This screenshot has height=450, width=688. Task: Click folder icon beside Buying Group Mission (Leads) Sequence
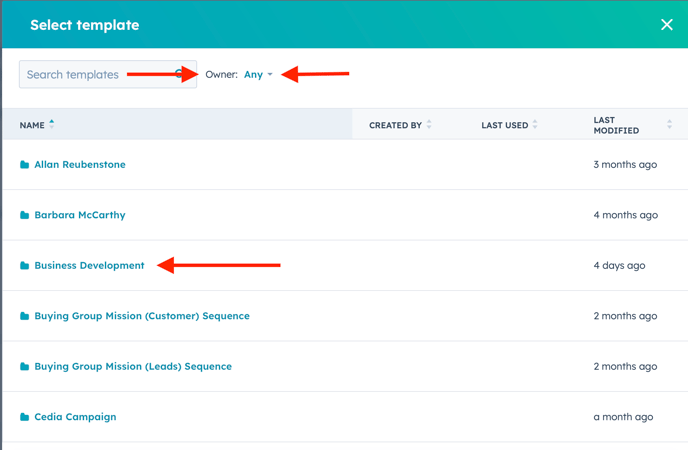click(25, 367)
